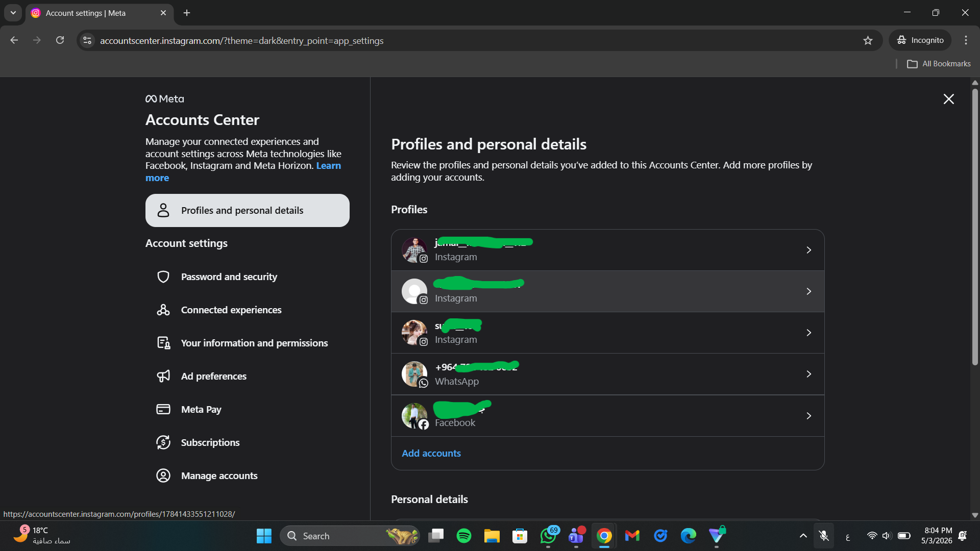
Task: Expand the Facebook profile row chevron
Action: pos(808,416)
